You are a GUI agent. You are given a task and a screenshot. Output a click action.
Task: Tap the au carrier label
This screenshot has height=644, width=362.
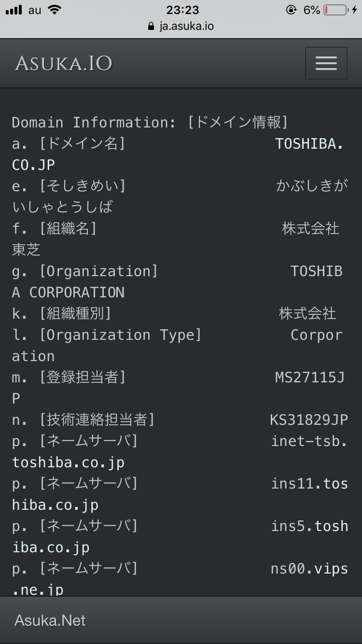point(35,10)
